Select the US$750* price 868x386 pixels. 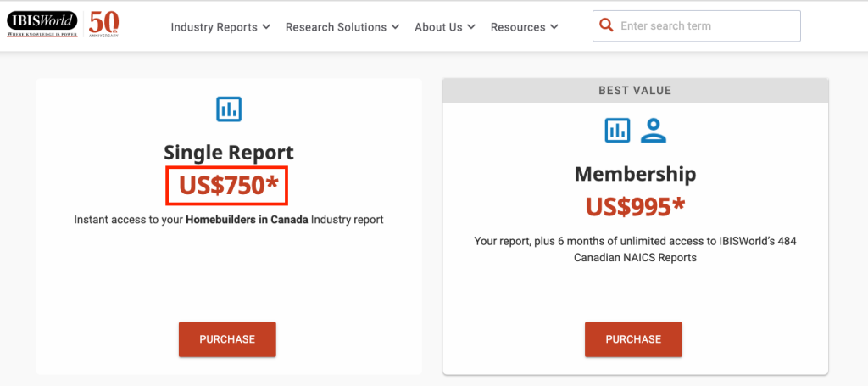pyautogui.click(x=229, y=186)
